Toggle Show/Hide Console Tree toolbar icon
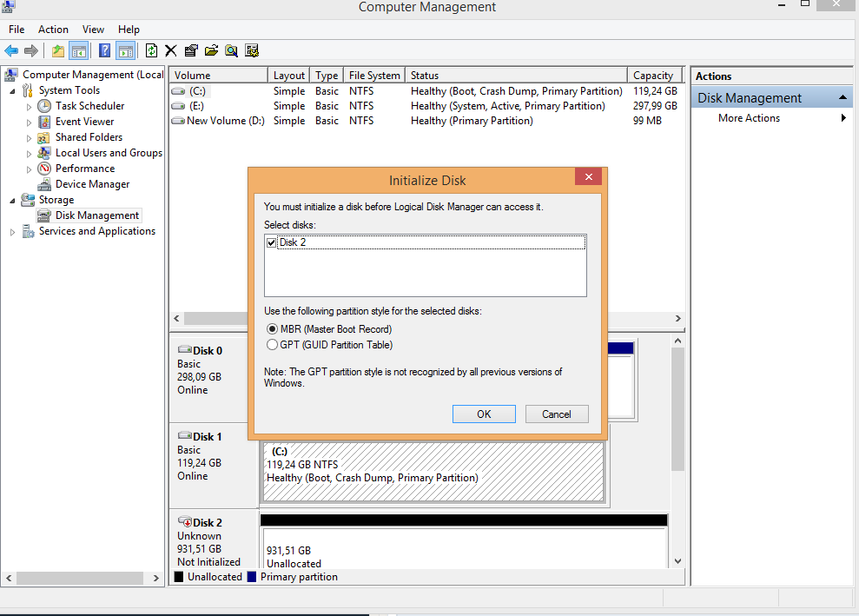The height and width of the screenshot is (616, 859). (79, 51)
